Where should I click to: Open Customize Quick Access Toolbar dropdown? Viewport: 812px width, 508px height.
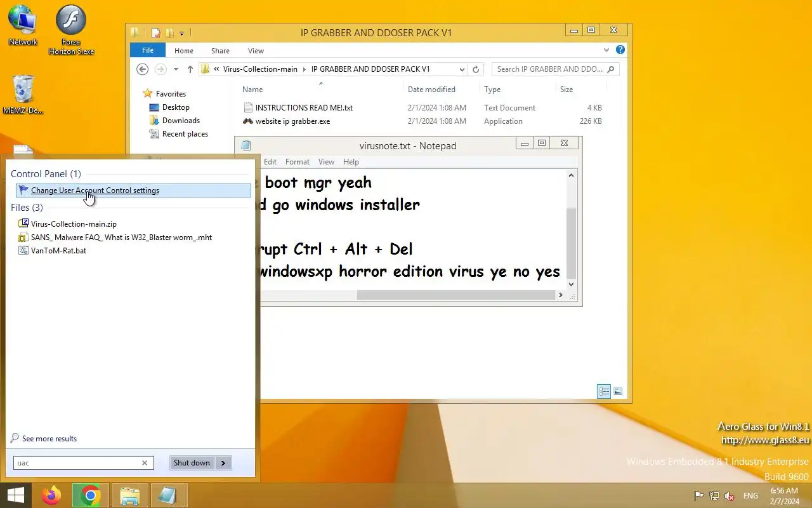click(x=181, y=33)
